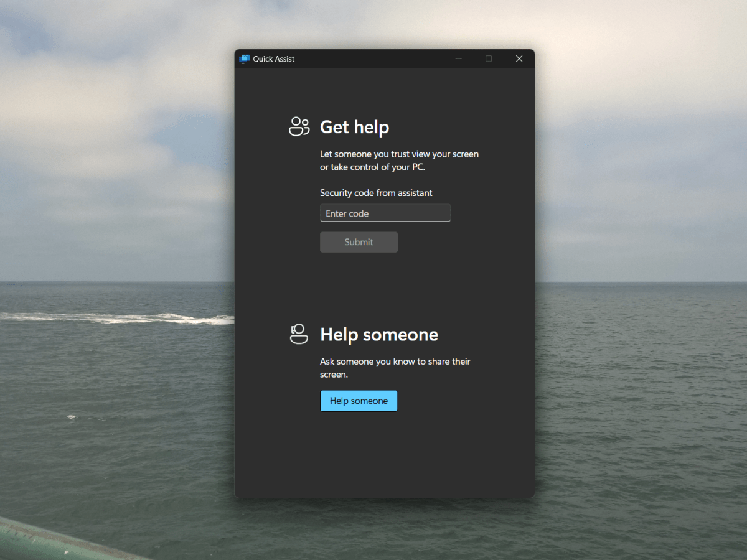Image resolution: width=747 pixels, height=560 pixels.
Task: Click the text about letting someone view your screen
Action: [x=399, y=160]
